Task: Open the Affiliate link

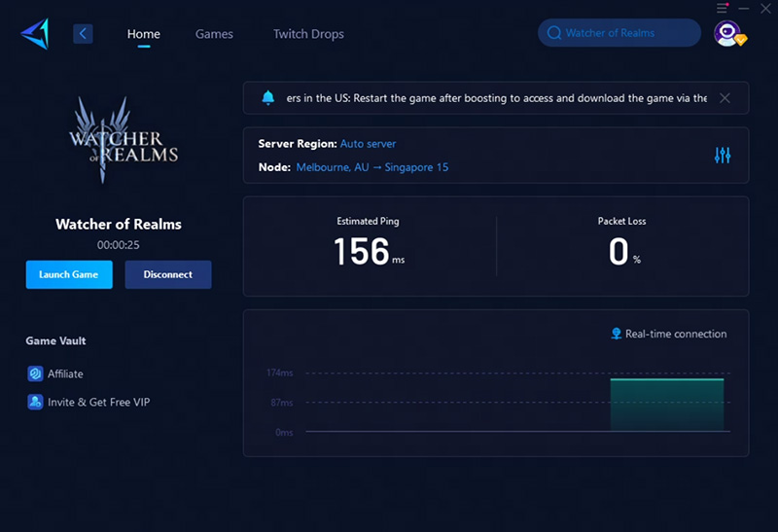Action: coord(65,373)
